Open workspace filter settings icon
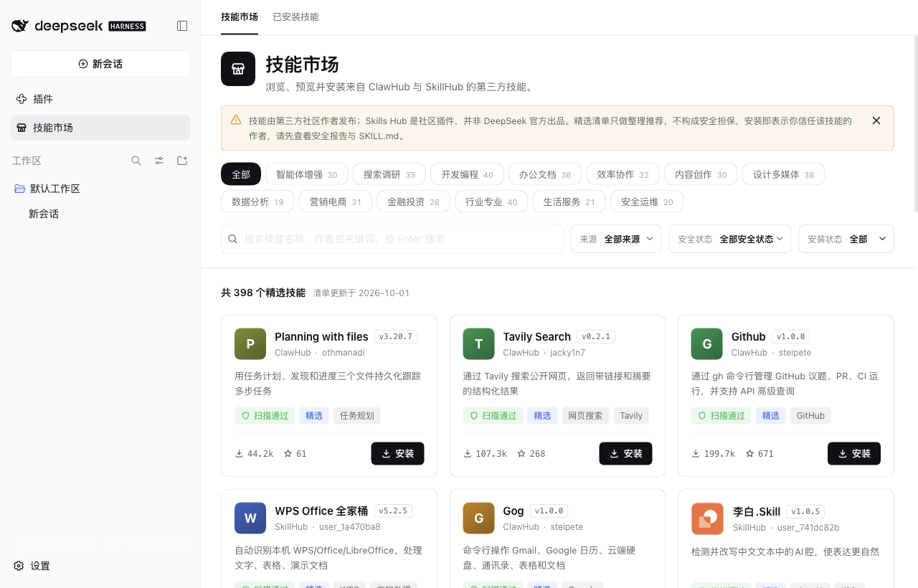The image size is (918, 588). coord(159,161)
